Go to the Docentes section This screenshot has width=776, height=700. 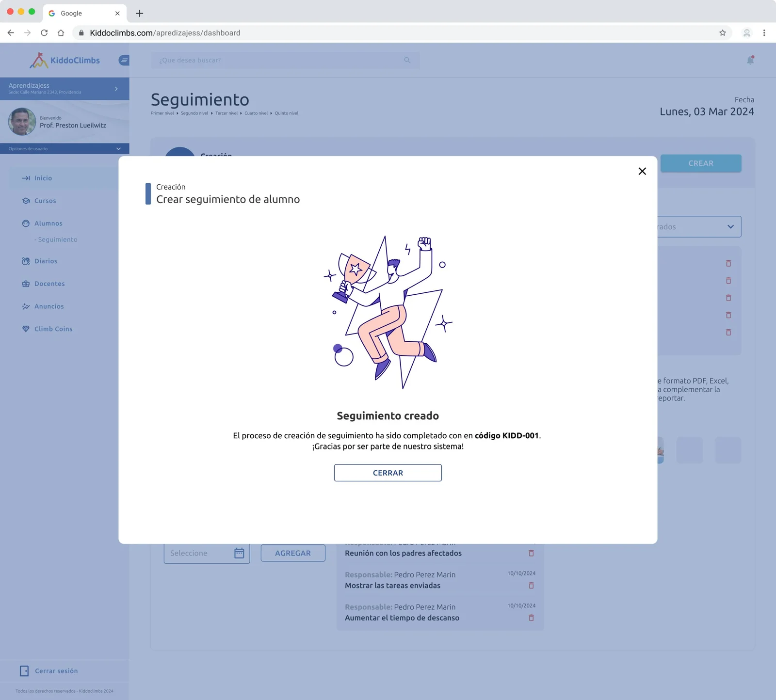(49, 284)
